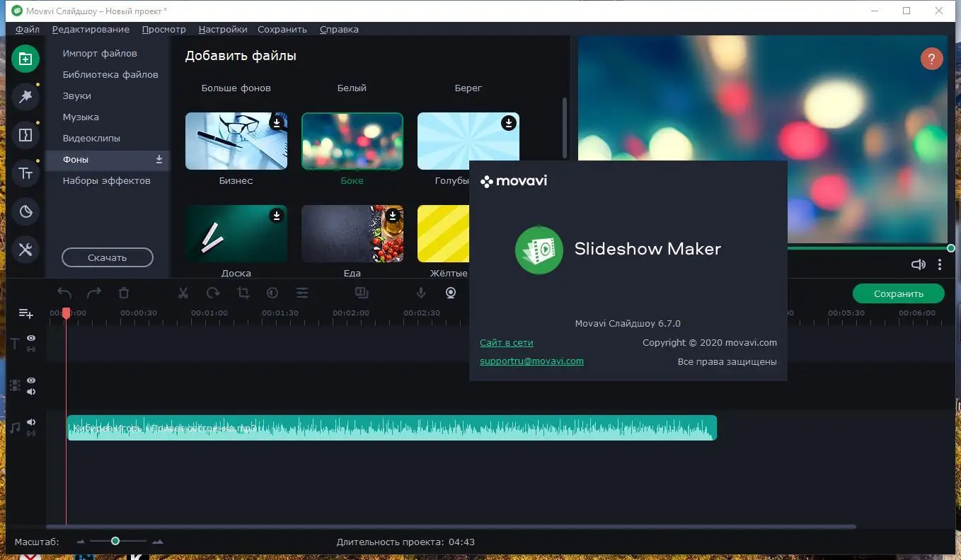Open color adjustments icon in the toolbar
Screen dimensions: 961x560
pyautogui.click(x=272, y=292)
